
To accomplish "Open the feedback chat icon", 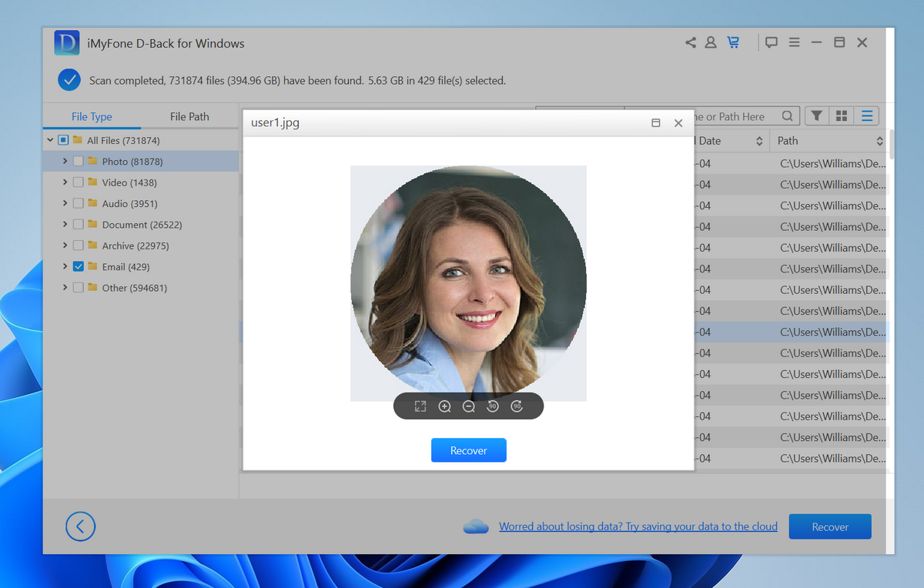I will tap(771, 43).
